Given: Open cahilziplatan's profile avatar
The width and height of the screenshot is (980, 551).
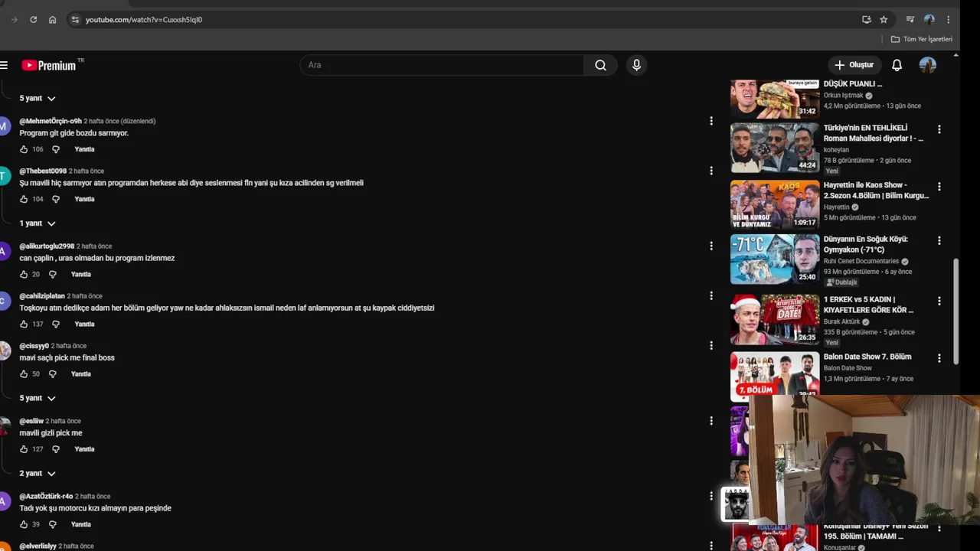Looking at the screenshot, I should point(4,301).
